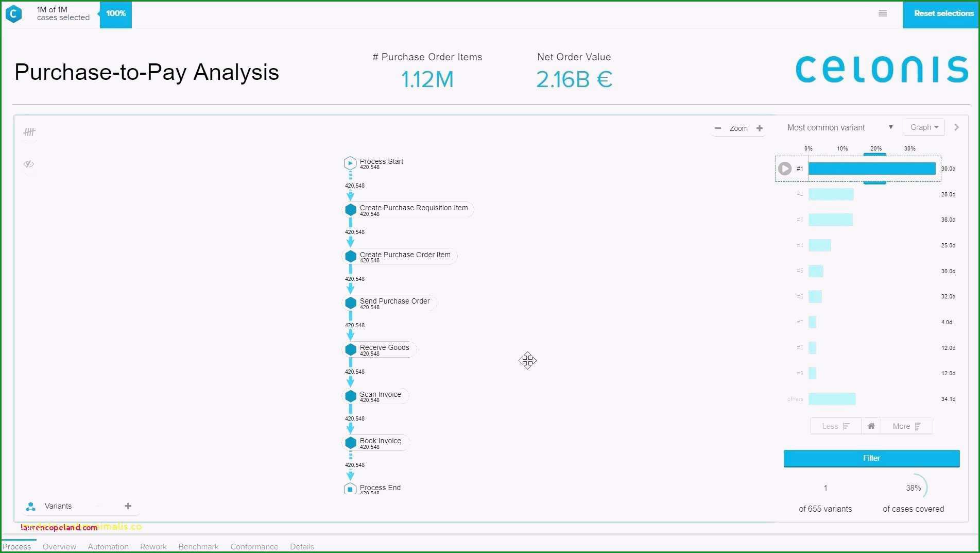Click the zoom out minus icon
Image resolution: width=980 pixels, height=553 pixels.
coord(718,128)
